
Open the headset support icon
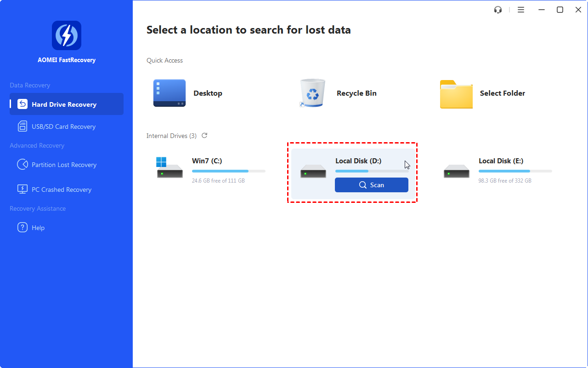tap(498, 10)
